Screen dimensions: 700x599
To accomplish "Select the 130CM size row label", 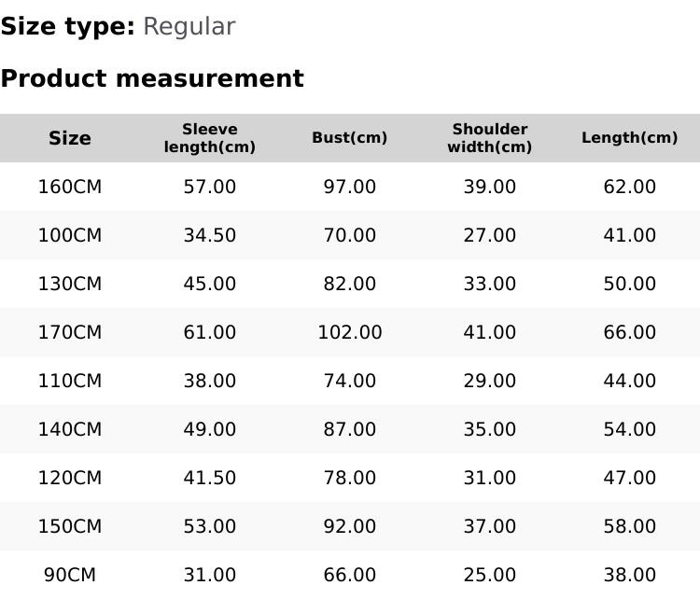I will coord(70,284).
